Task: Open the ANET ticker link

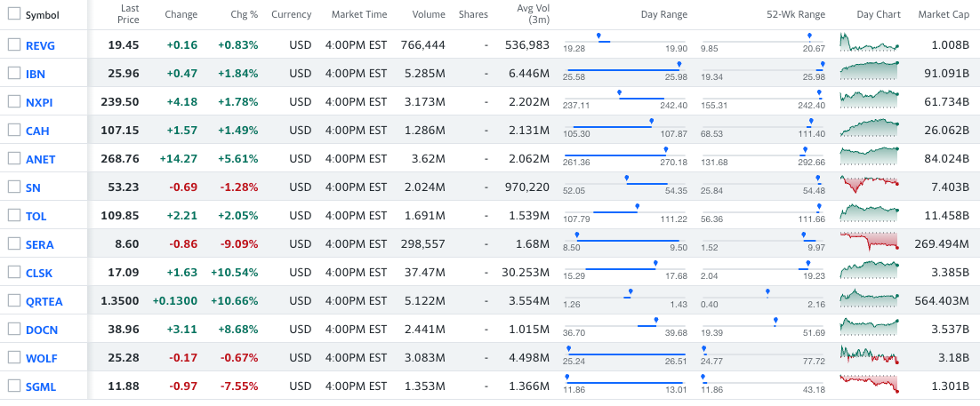Action: [x=41, y=159]
